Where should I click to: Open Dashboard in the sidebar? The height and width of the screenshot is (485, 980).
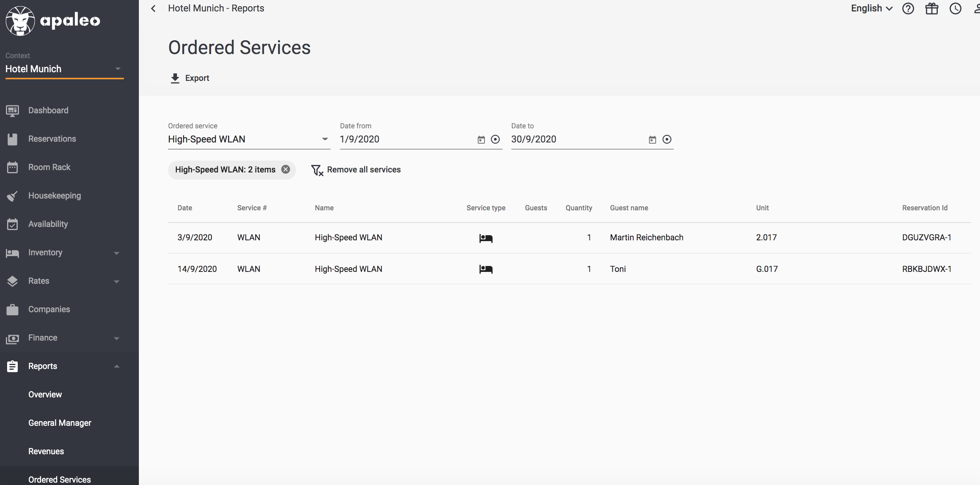[48, 110]
